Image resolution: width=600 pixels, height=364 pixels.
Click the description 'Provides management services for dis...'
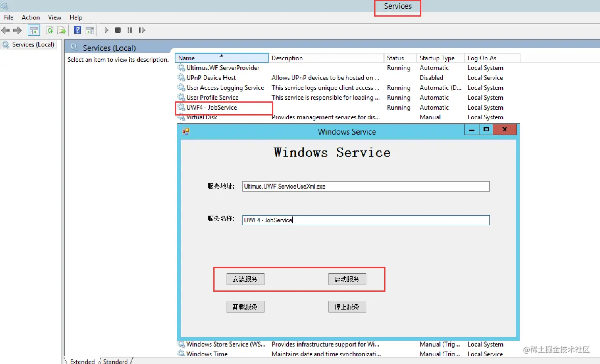[x=326, y=117]
